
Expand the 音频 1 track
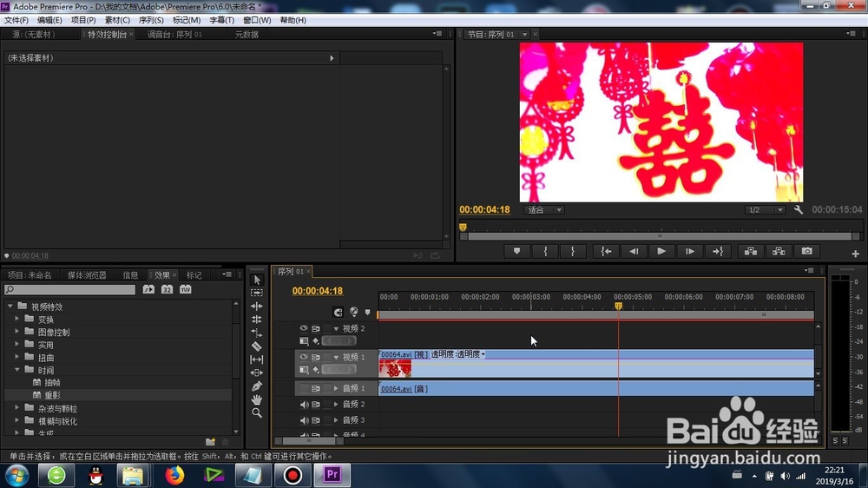tap(335, 389)
